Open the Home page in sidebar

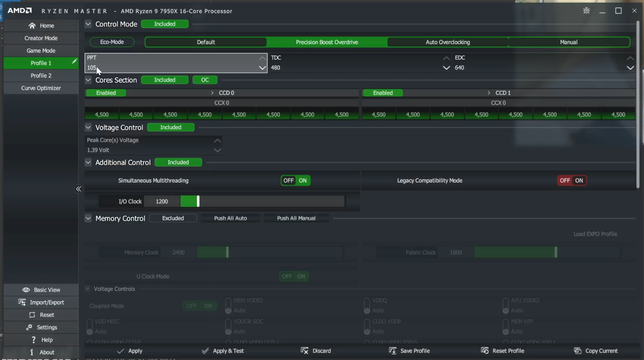41,26
